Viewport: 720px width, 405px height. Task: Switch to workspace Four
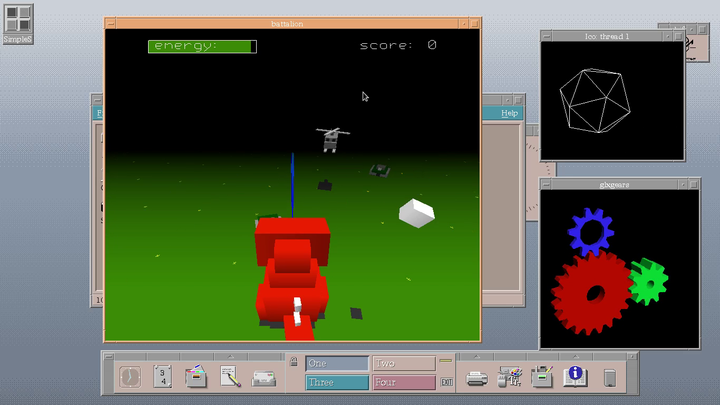403,382
